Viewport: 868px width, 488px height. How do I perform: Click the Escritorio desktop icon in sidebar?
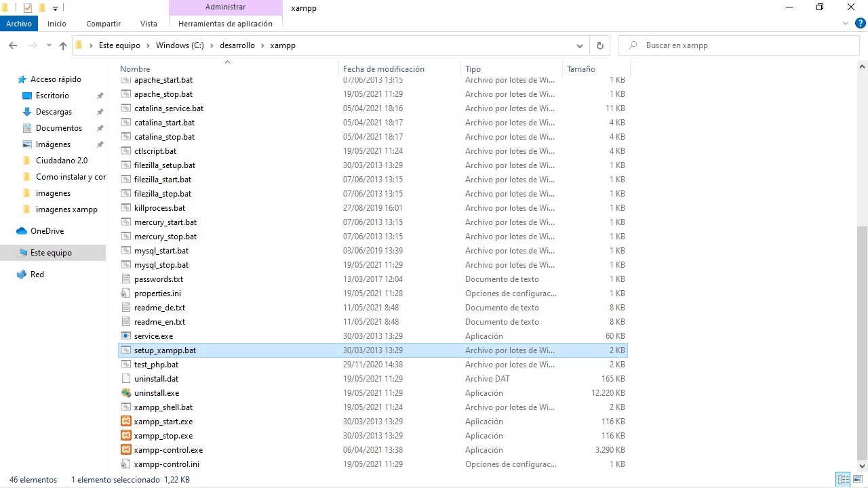click(x=27, y=96)
